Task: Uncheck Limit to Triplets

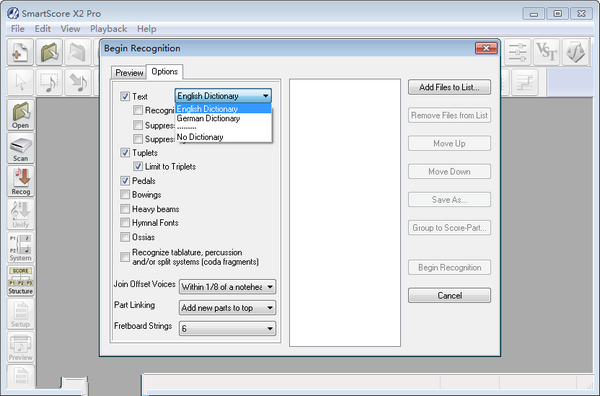Action: [138, 166]
